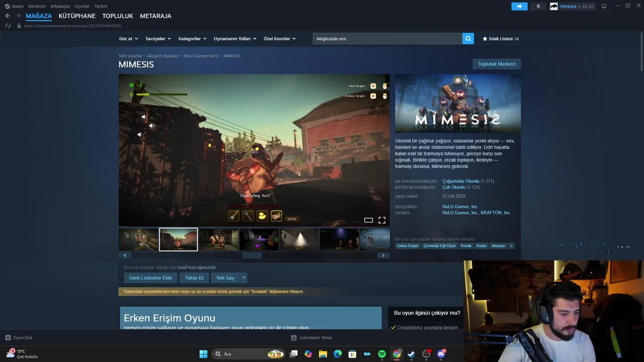Image resolution: width=644 pixels, height=362 pixels.
Task: Switch to Big Picture mode icon
Action: (604, 6)
